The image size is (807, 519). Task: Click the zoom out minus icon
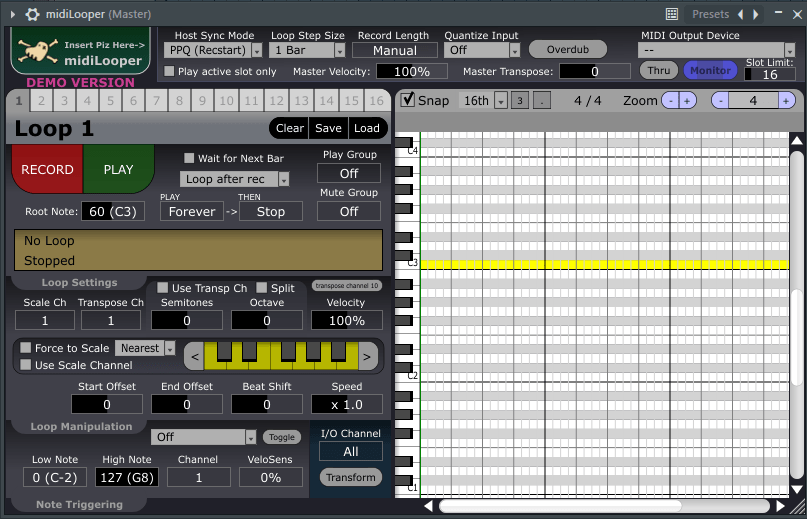(x=669, y=100)
